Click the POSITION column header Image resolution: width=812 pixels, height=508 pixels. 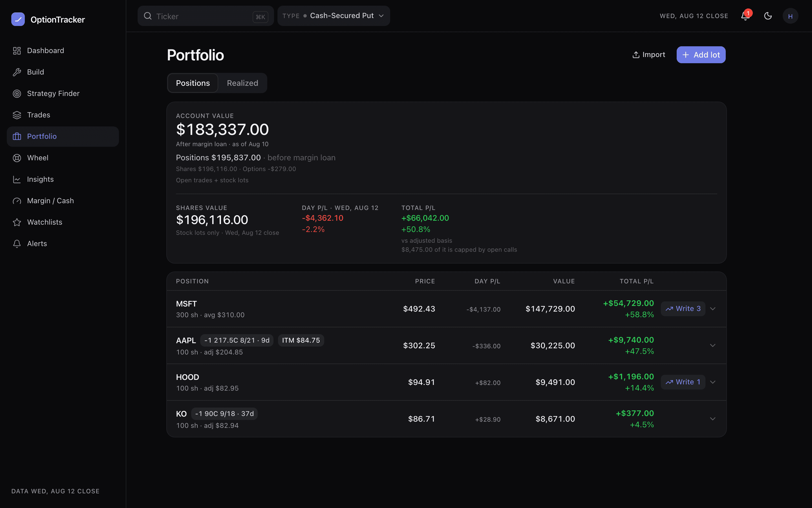192,281
